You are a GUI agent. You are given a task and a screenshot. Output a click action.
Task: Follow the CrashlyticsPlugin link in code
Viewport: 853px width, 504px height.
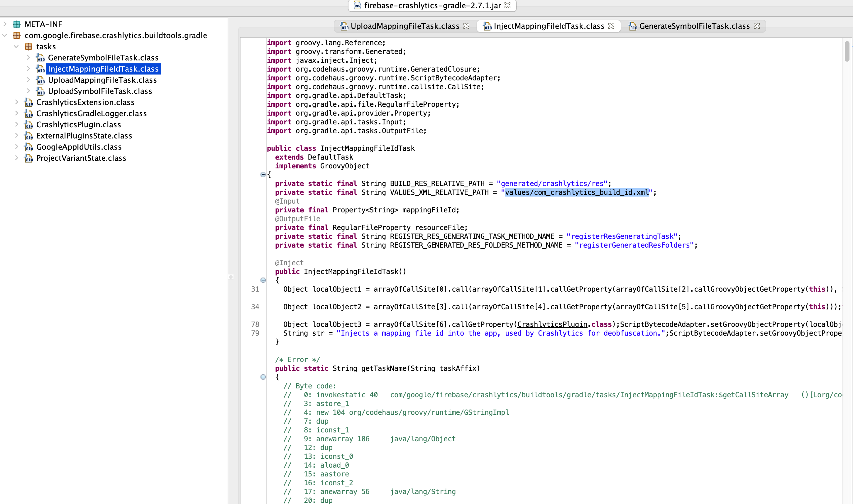[x=552, y=324]
